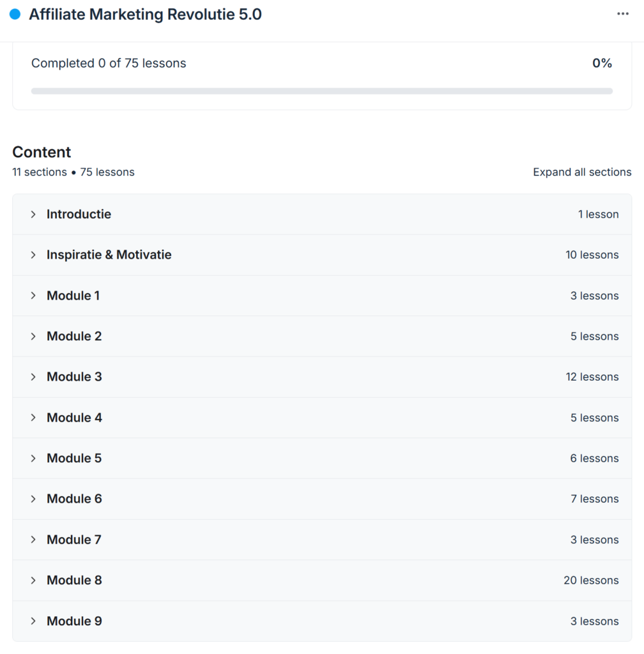Click the chevron icon beside Module 9

[x=33, y=621]
